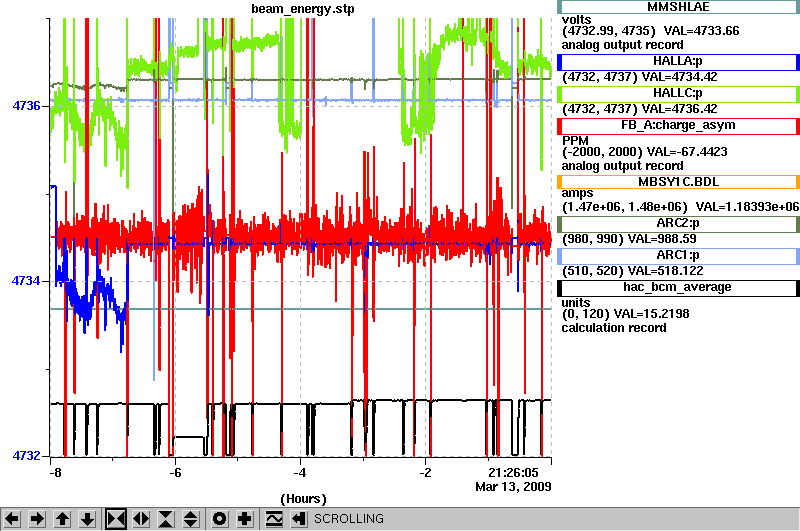Screen dimensions: 800x531
Task: Click the return arrow scroll icon
Action: [x=299, y=519]
